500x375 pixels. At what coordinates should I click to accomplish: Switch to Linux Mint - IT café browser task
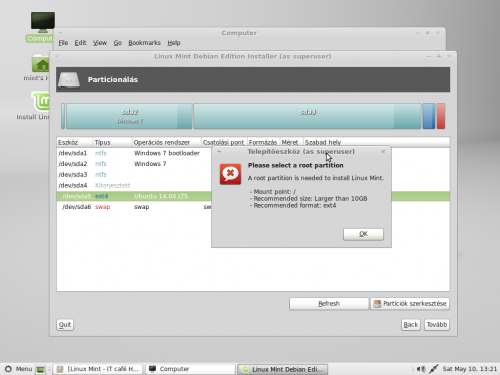pyautogui.click(x=97, y=369)
